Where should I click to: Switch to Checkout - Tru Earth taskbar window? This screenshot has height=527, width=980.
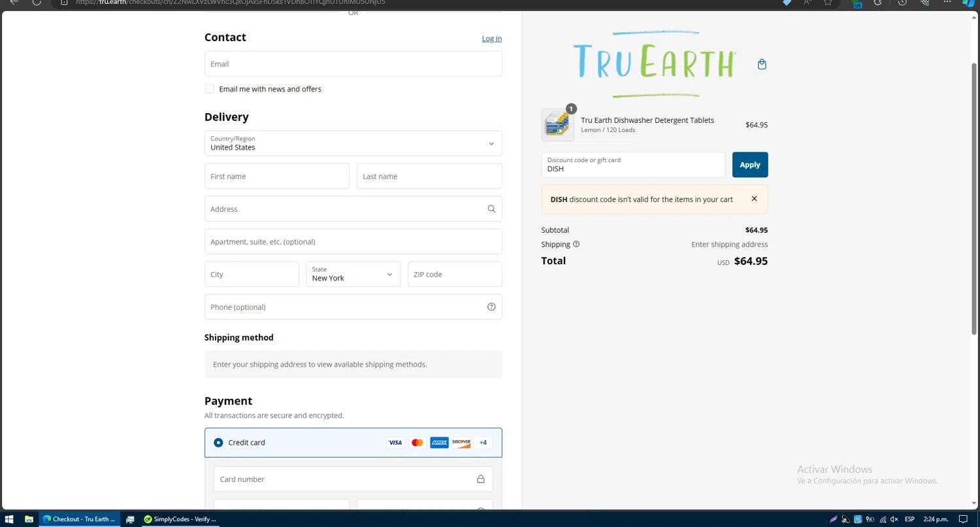tap(80, 519)
